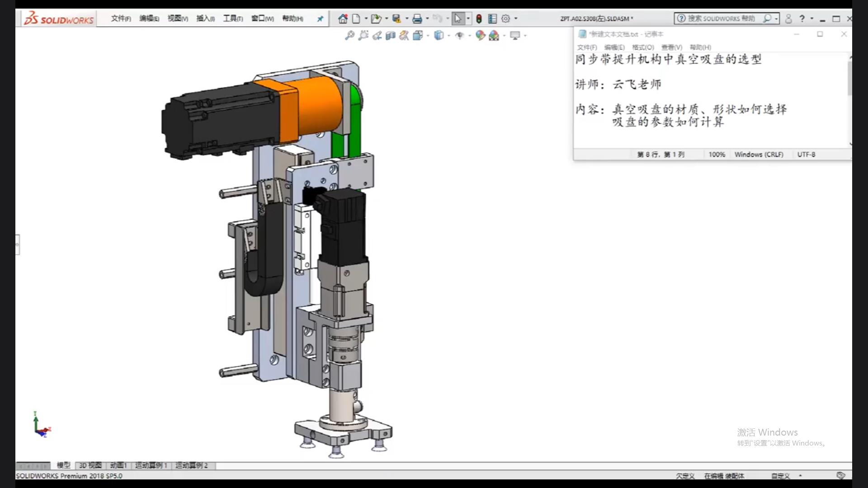Click the Undo arrow icon
Screen dimensions: 868x488
tap(437, 19)
